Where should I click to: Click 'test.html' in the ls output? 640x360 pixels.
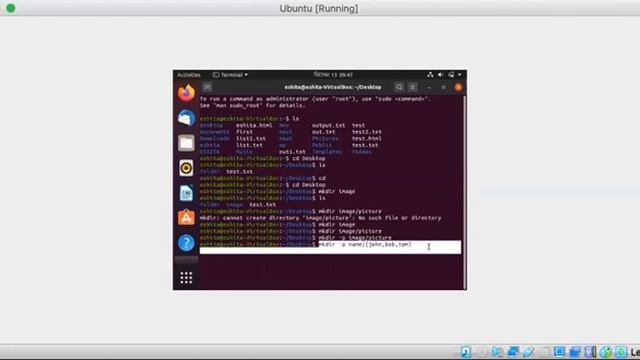tap(367, 138)
